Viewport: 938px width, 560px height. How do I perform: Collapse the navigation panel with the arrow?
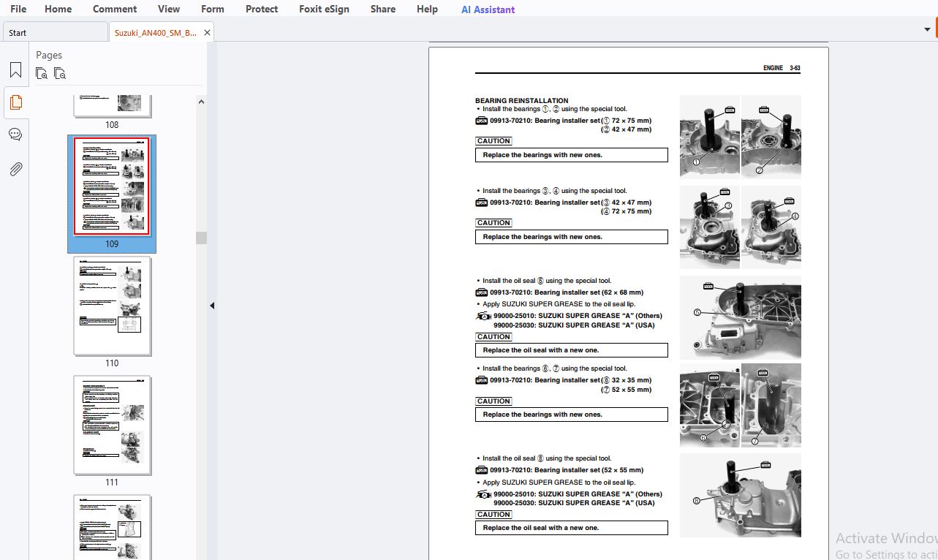pyautogui.click(x=212, y=306)
